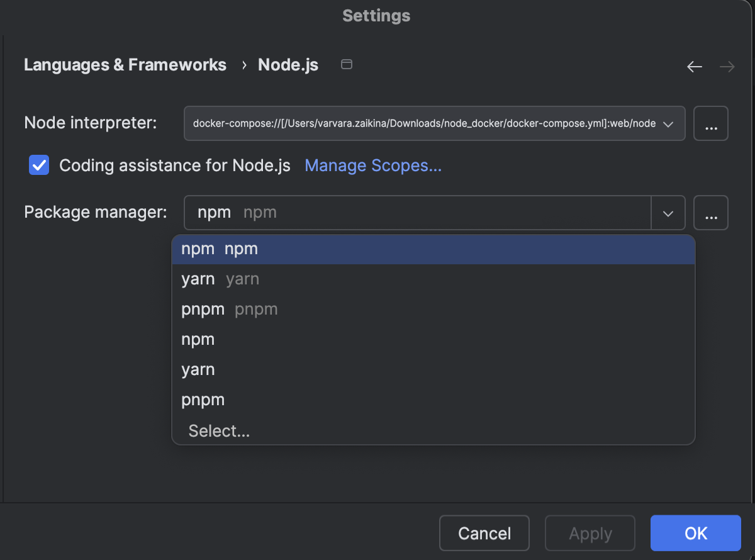755x560 pixels.
Task: Expand the Node interpreter dropdown
Action: click(669, 123)
